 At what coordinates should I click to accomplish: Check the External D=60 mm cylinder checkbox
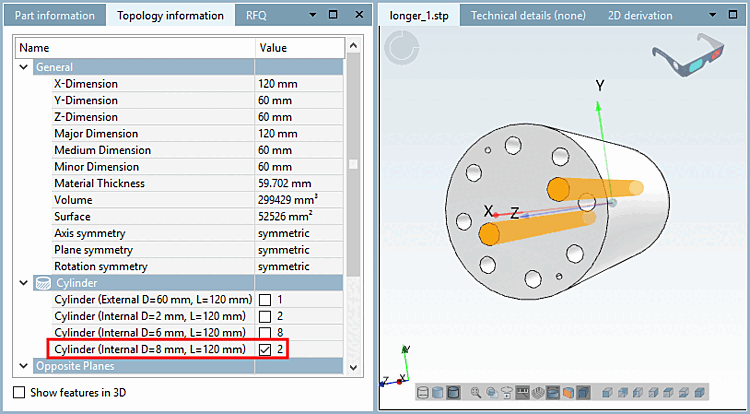(x=265, y=300)
